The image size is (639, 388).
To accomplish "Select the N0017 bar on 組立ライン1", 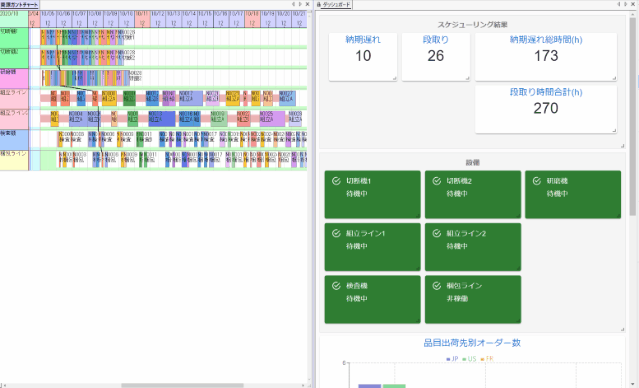I will pos(191,98).
